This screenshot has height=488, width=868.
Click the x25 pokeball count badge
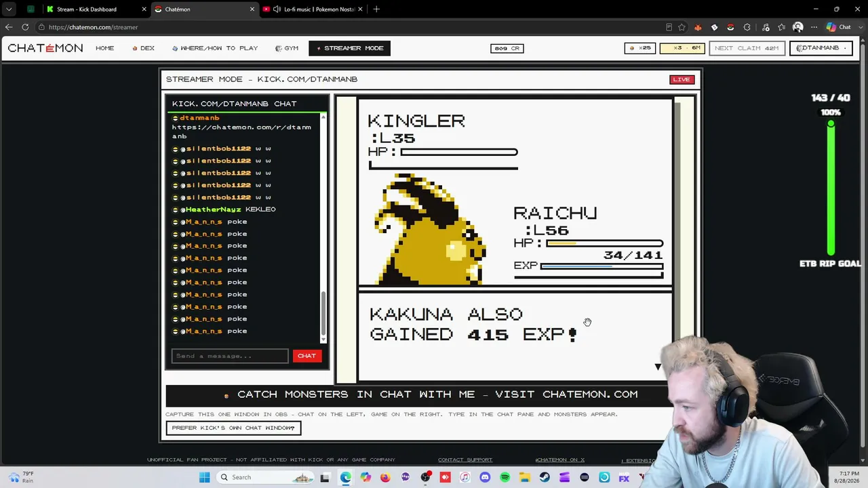[640, 48]
